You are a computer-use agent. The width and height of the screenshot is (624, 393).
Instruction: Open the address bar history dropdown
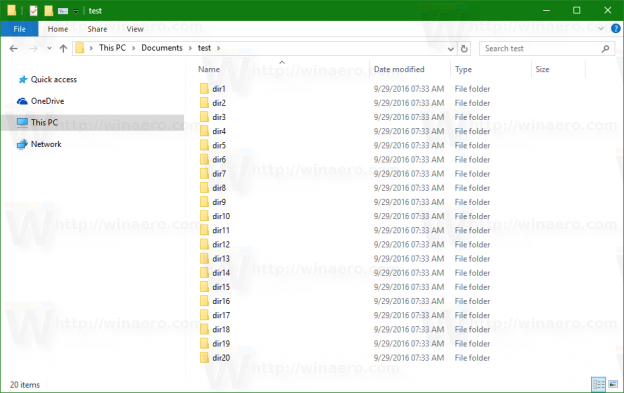click(x=450, y=49)
